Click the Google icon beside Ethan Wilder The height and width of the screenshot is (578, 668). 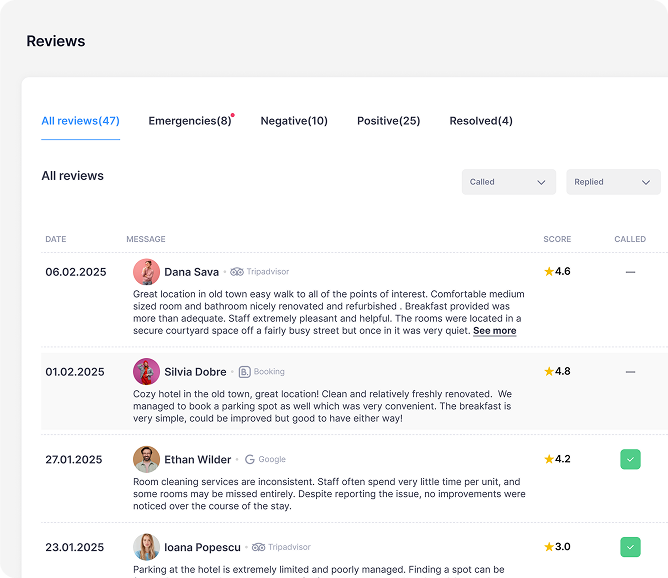pyautogui.click(x=250, y=459)
